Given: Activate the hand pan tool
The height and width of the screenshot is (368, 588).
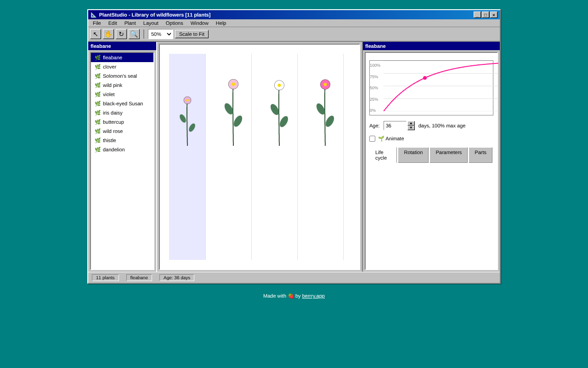Looking at the screenshot, I should [x=108, y=34].
